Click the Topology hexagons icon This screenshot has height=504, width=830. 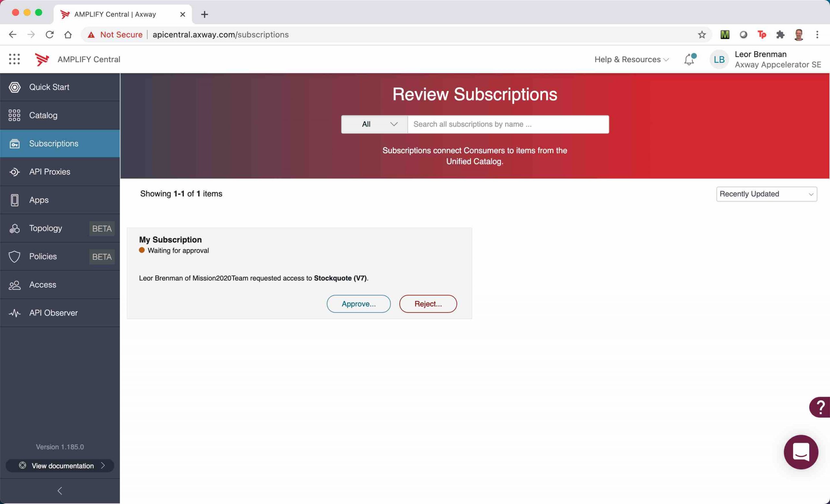click(x=15, y=228)
